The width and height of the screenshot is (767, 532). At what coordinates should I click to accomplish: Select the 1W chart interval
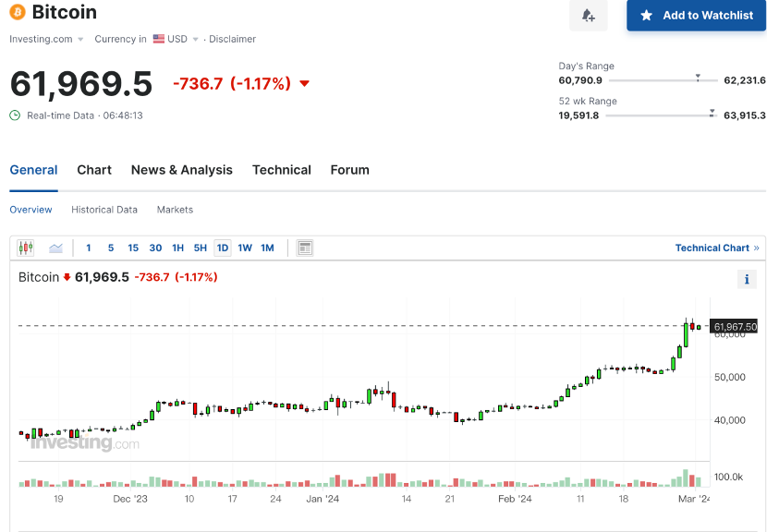click(x=245, y=248)
